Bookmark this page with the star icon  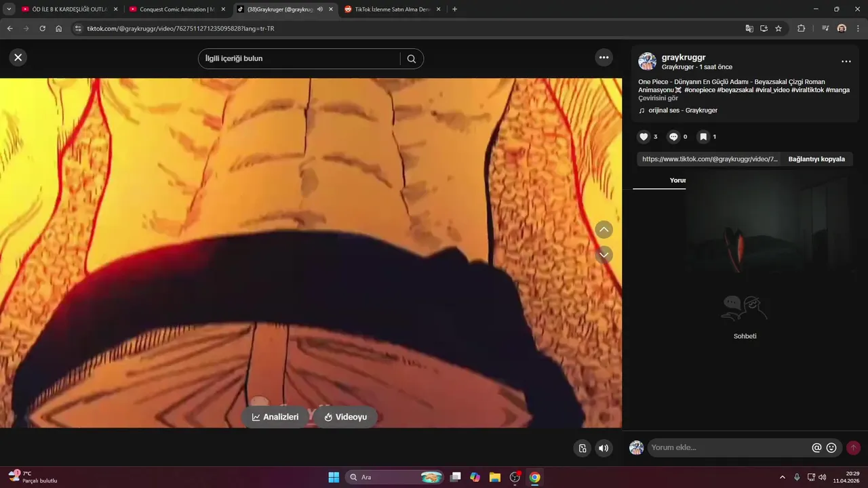(778, 28)
